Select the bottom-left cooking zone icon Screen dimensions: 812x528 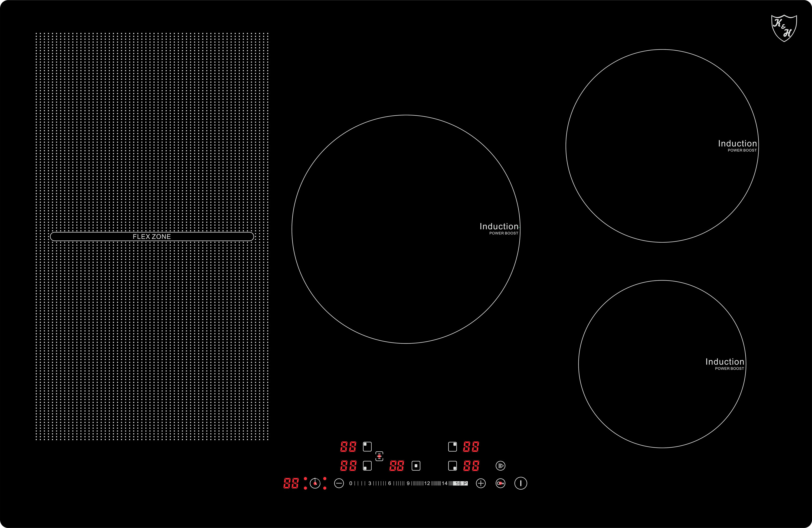tap(367, 465)
